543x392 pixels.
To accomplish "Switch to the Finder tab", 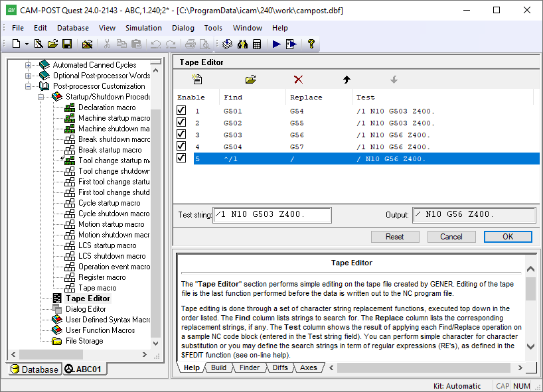I will click(x=250, y=367).
